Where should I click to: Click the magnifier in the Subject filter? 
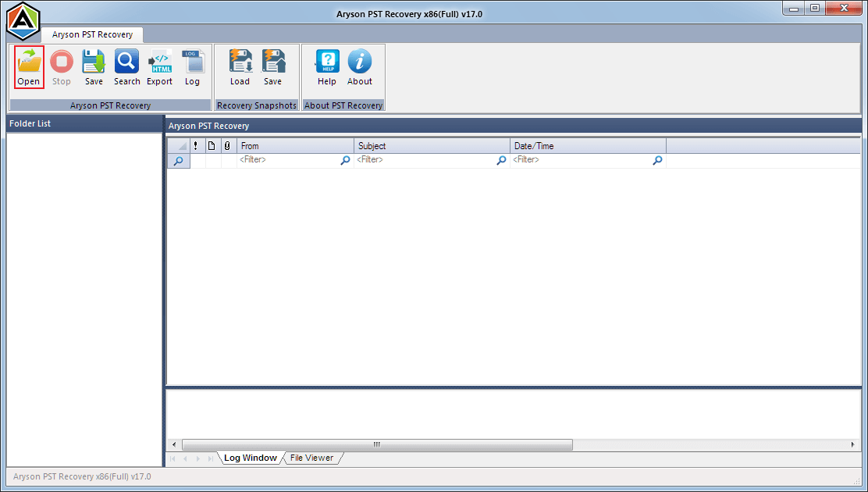click(x=502, y=160)
